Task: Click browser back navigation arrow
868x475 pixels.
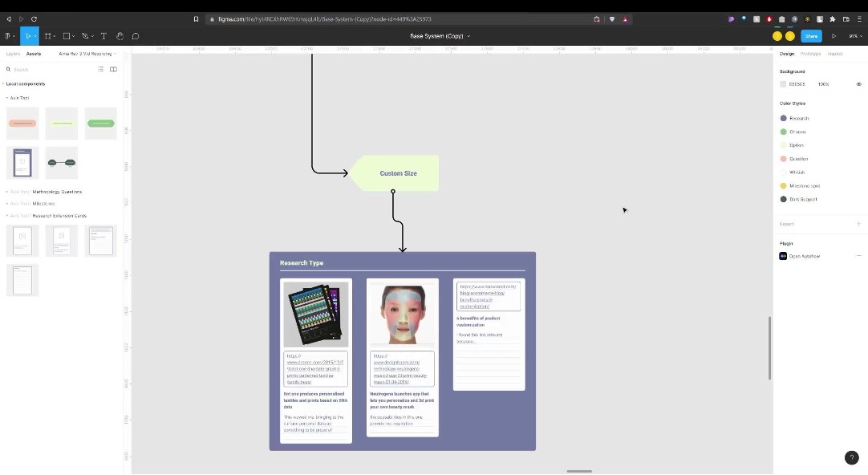Action: (x=8, y=18)
